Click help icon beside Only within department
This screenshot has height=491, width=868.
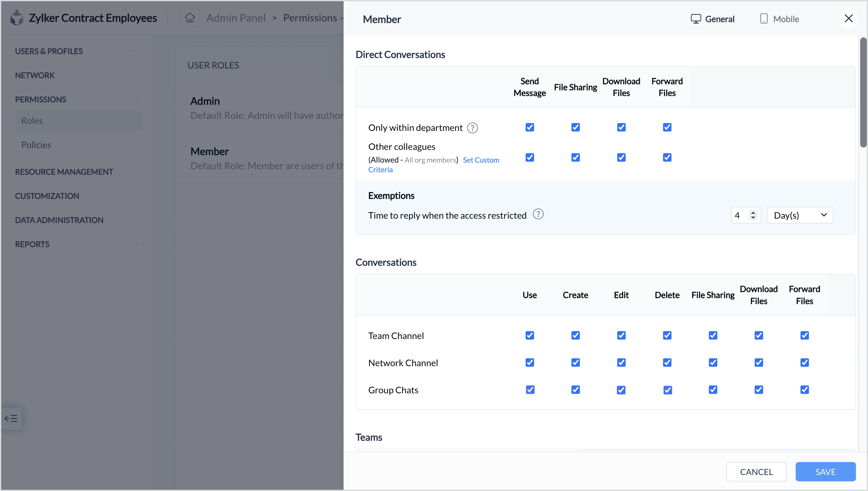coord(472,128)
